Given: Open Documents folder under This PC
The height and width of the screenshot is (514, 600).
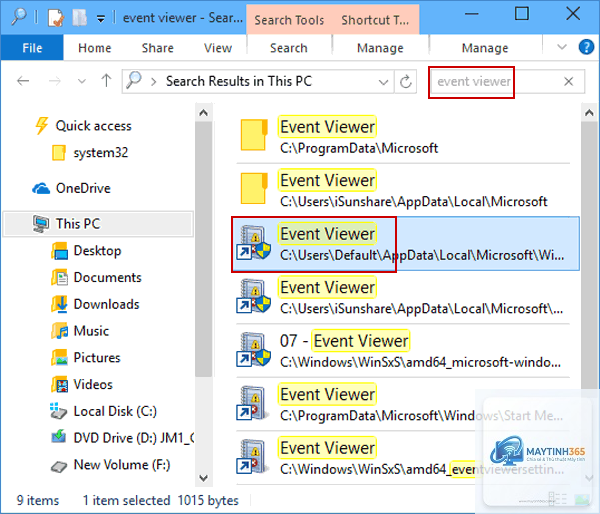Looking at the screenshot, I should pos(107,277).
